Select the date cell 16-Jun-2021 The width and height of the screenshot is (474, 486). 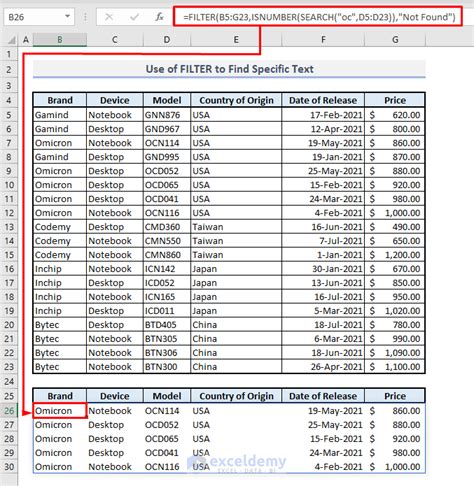pos(323,227)
